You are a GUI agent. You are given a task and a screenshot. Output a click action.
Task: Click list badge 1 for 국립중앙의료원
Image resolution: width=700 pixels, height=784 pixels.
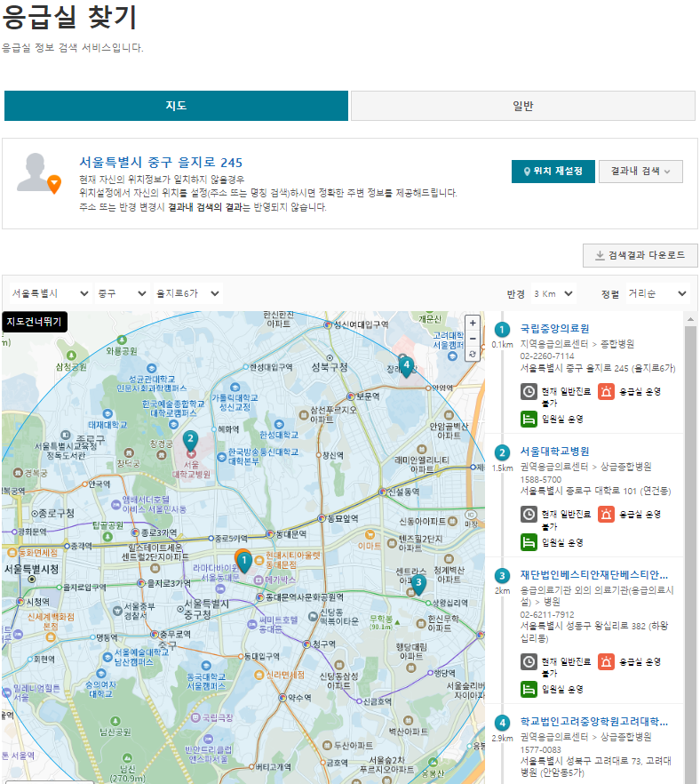(502, 330)
